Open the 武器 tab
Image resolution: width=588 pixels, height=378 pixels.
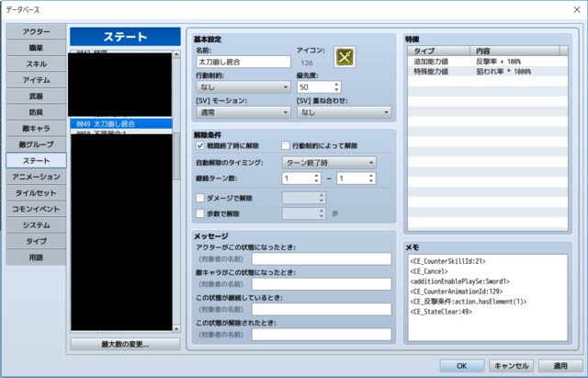point(36,96)
